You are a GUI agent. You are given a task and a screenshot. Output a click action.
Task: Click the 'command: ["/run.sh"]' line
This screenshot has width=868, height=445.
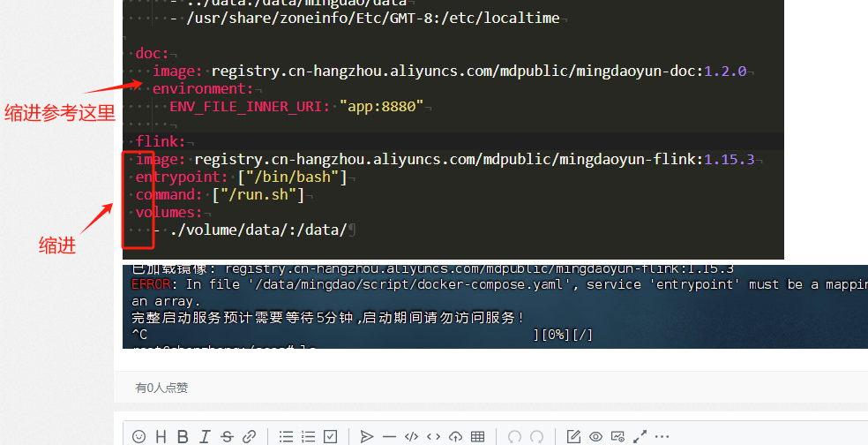tap(220, 195)
